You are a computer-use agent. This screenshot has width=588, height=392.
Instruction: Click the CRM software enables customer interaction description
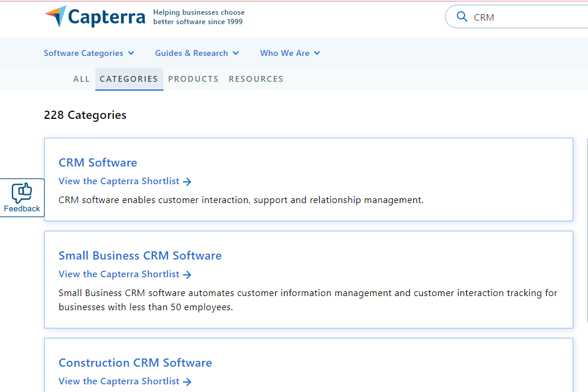click(x=240, y=200)
